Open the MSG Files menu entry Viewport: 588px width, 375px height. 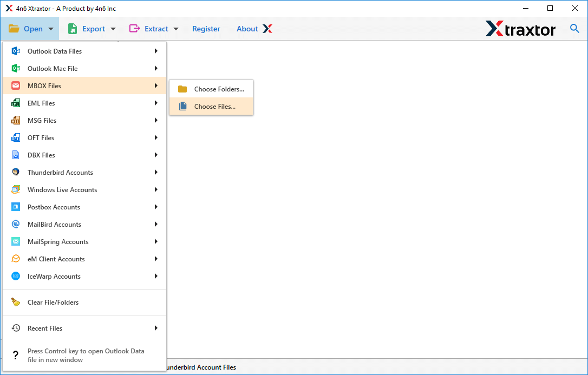point(42,121)
